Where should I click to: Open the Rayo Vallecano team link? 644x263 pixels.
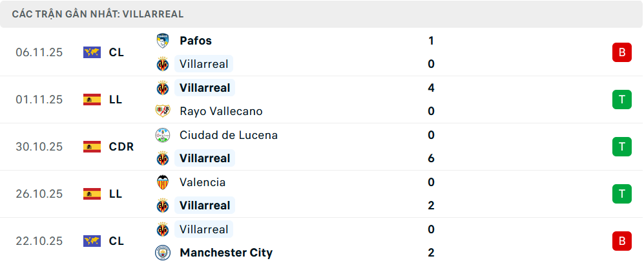221,111
